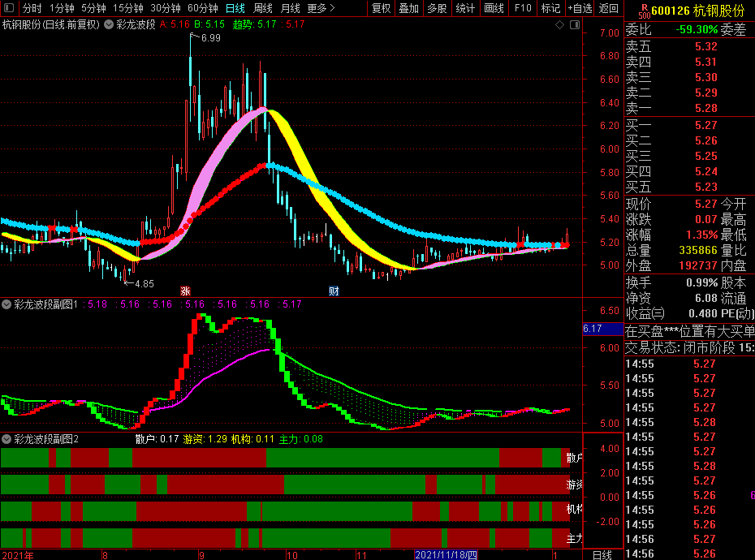The image size is (755, 560).
Task: Expand the 彩龙波段 main indicator dropdown arrow
Action: (109, 25)
